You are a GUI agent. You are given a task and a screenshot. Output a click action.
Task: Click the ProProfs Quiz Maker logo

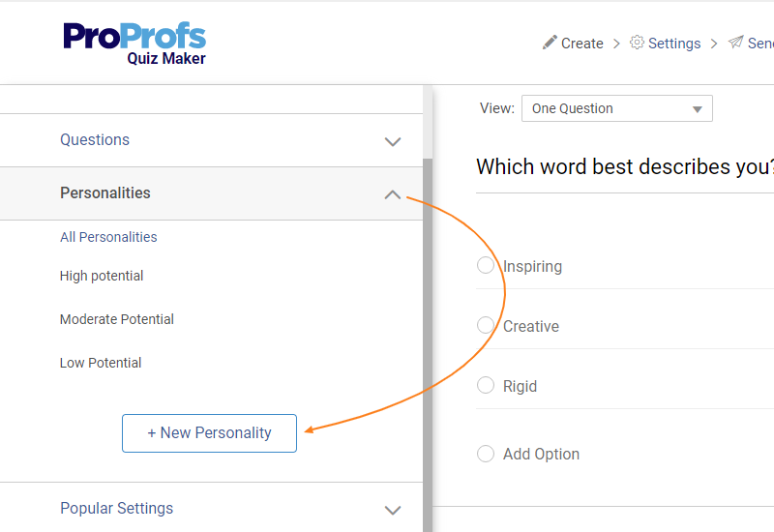coord(134,43)
